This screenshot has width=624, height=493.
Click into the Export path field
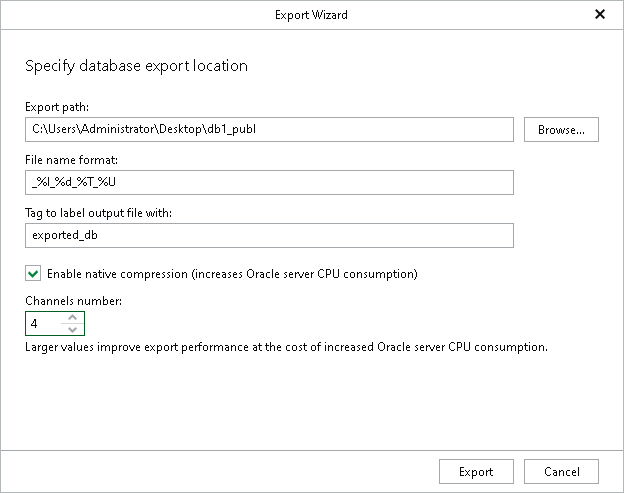coord(269,129)
